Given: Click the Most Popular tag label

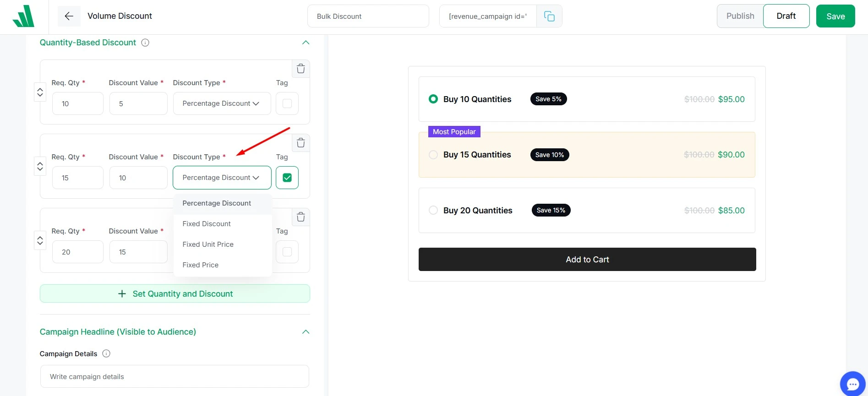Looking at the screenshot, I should pos(454,131).
